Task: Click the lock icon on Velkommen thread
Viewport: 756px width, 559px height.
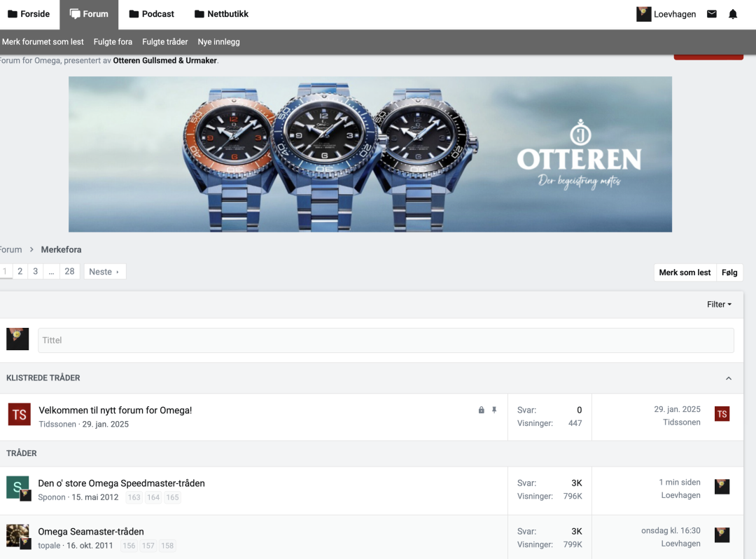Action: pos(481,410)
